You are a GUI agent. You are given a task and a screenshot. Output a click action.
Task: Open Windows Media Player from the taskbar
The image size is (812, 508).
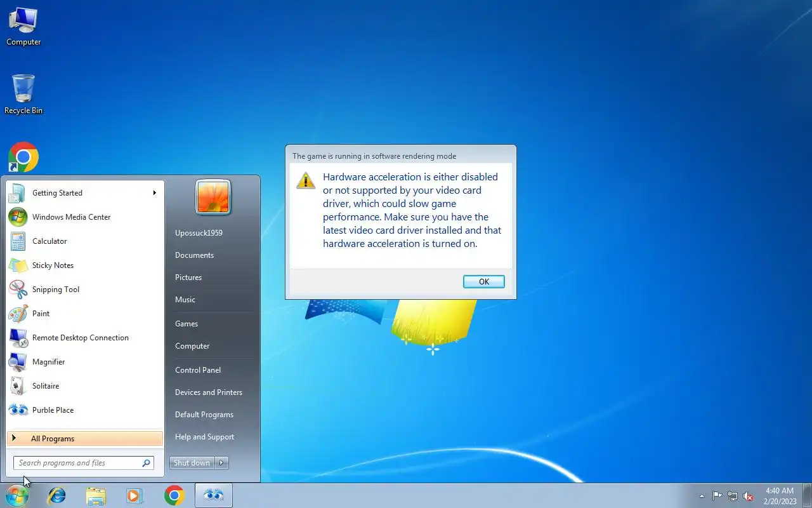click(x=134, y=495)
